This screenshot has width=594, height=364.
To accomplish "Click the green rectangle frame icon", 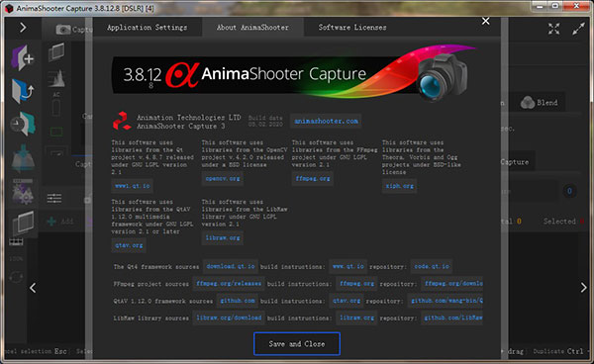I will 56,133.
